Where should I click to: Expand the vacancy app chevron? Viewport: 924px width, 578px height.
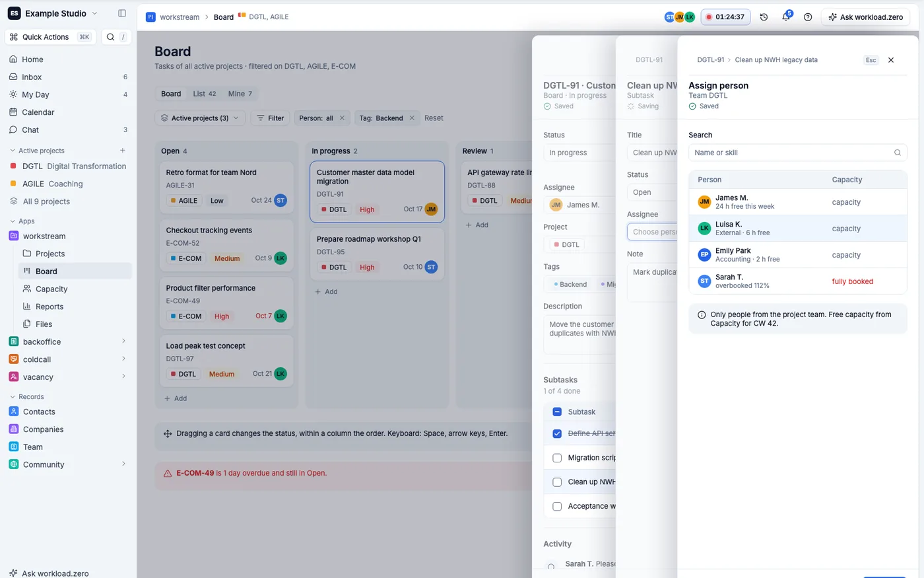tap(123, 377)
